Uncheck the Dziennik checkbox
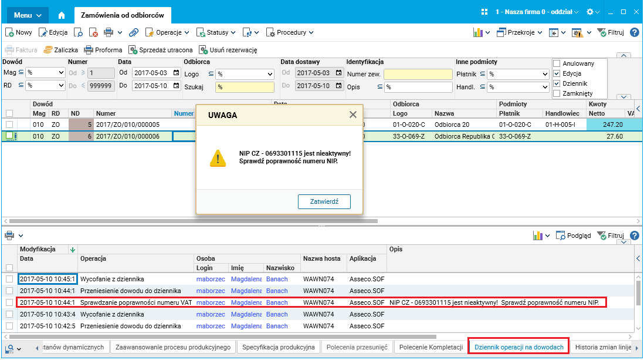 coord(557,83)
